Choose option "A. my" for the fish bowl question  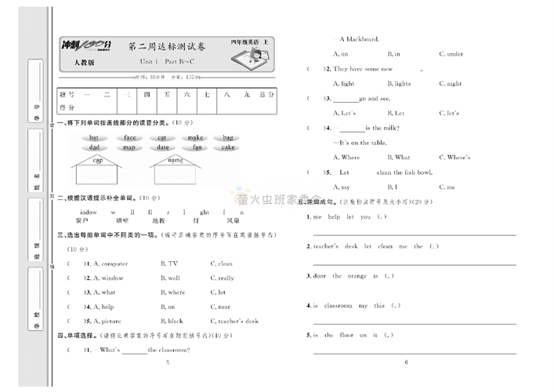pyautogui.click(x=342, y=187)
